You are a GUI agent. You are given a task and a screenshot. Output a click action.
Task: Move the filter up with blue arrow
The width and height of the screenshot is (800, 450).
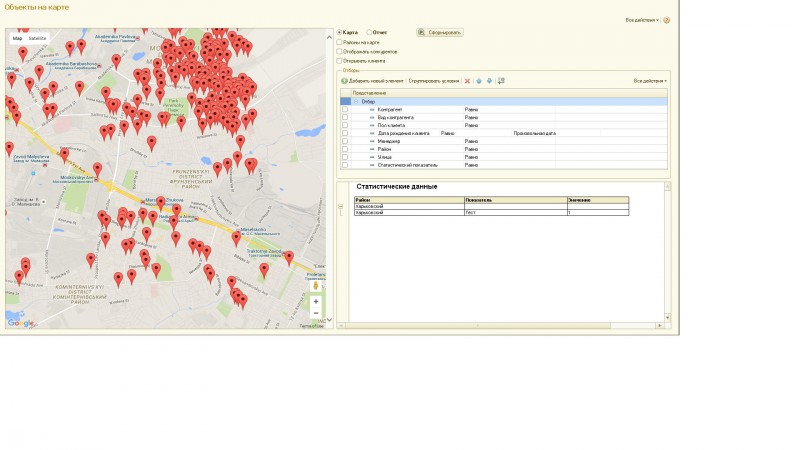click(478, 80)
